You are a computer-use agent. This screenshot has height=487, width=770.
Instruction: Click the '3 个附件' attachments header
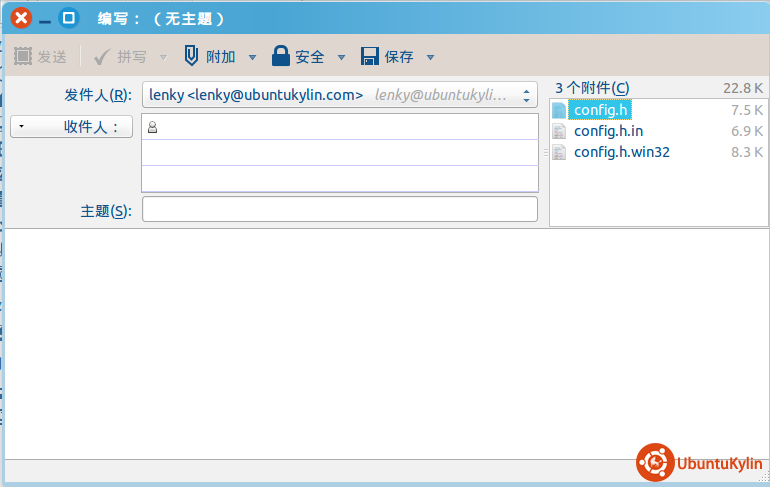point(593,88)
